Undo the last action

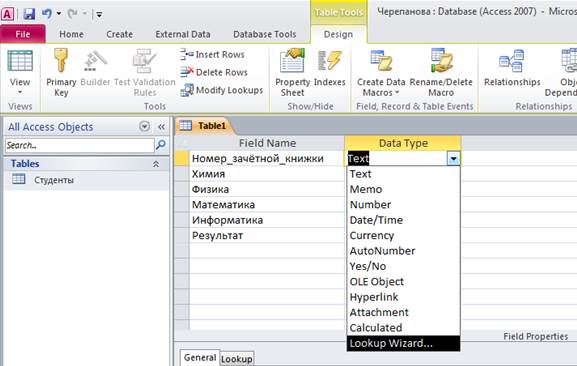point(46,14)
